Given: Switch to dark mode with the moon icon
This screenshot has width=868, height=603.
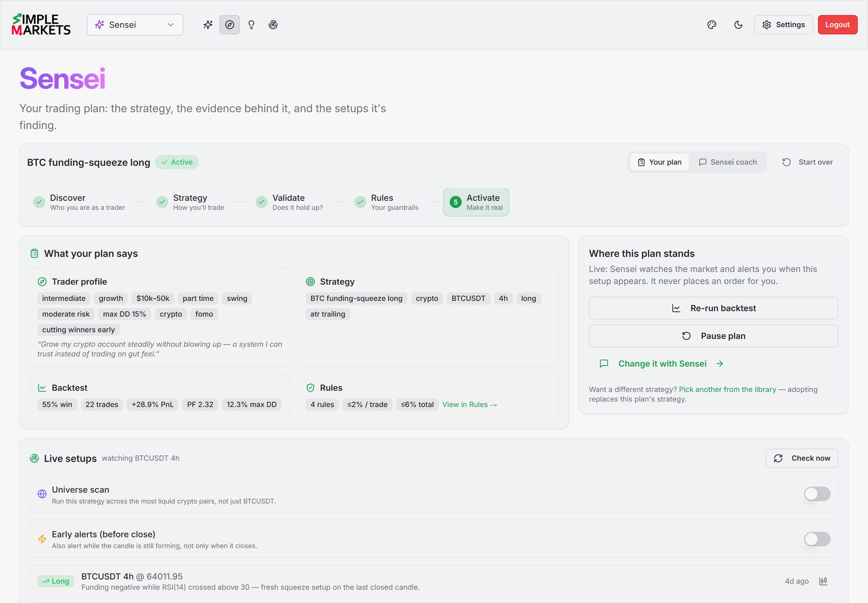Looking at the screenshot, I should pyautogui.click(x=738, y=25).
